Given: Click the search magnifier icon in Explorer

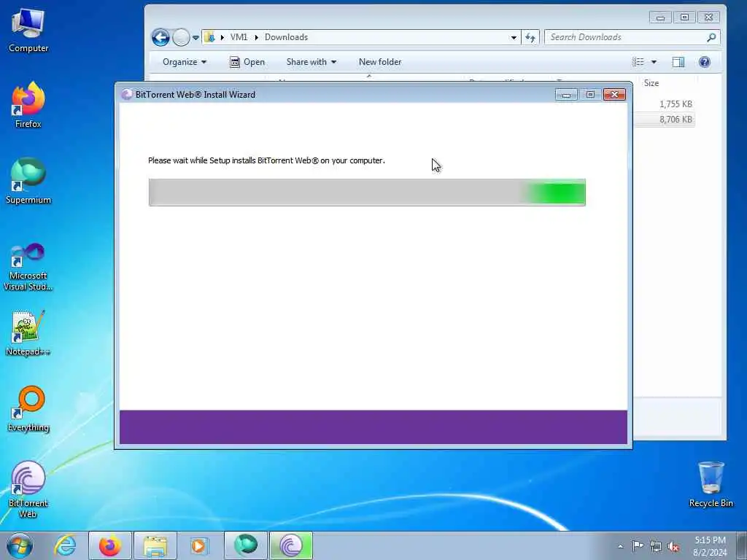Looking at the screenshot, I should click(x=711, y=37).
